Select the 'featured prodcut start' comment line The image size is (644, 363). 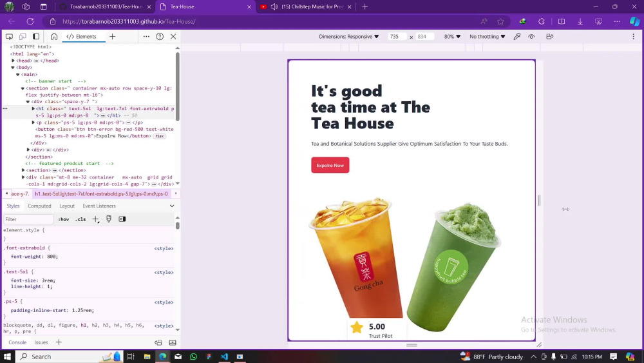pyautogui.click(x=70, y=163)
